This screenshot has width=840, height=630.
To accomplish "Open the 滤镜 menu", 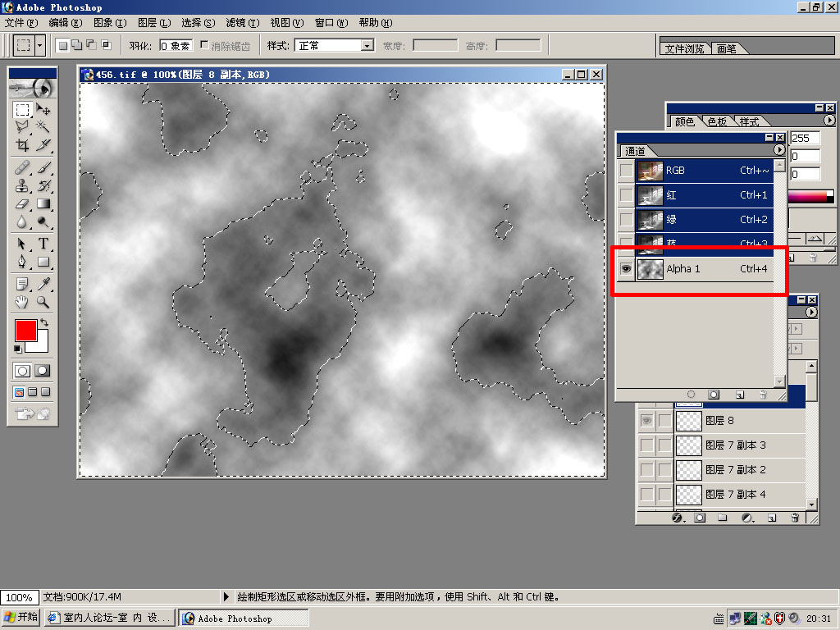I will tap(243, 22).
